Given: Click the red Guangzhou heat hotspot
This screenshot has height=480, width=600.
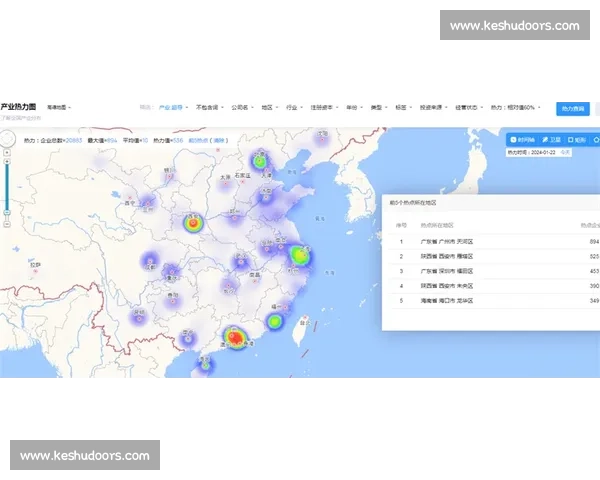Looking at the screenshot, I should point(235,338).
